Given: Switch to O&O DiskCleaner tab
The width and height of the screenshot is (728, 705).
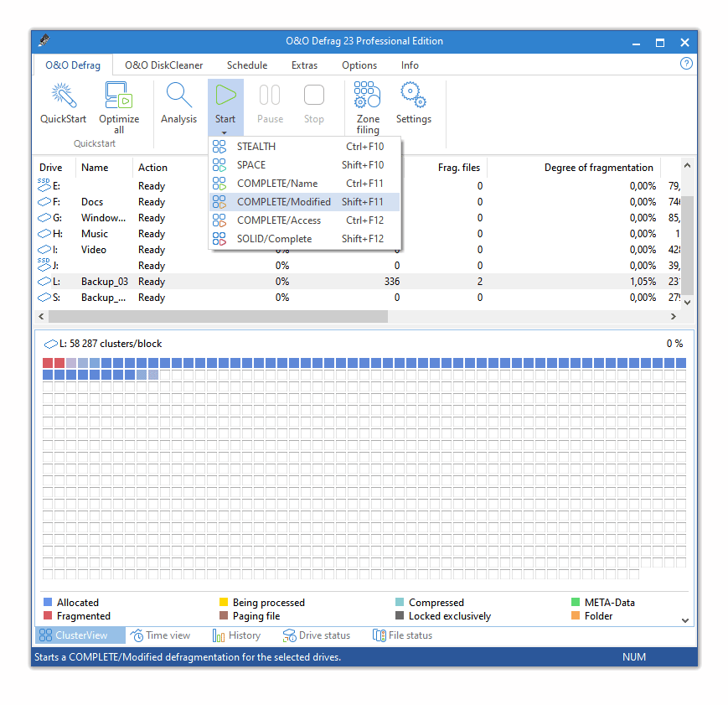Looking at the screenshot, I should click(163, 65).
